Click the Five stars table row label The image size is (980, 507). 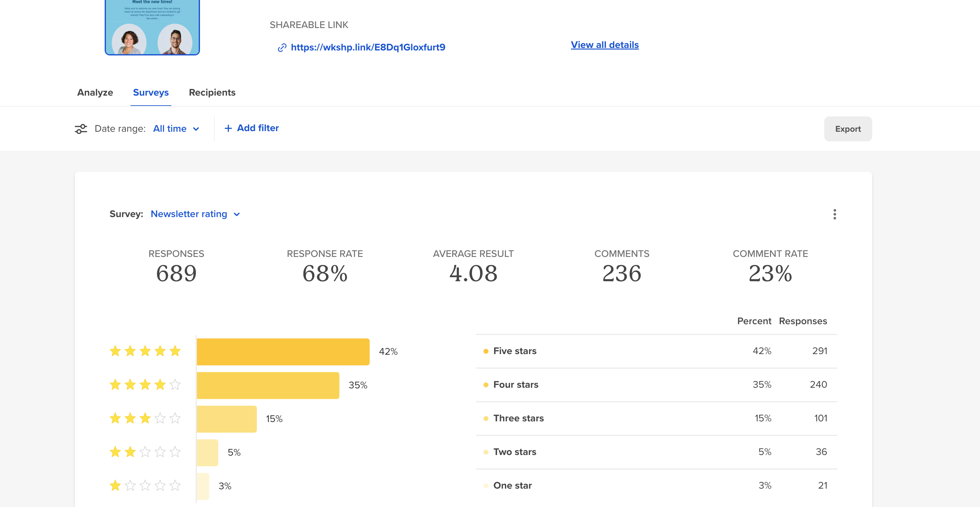tap(515, 351)
